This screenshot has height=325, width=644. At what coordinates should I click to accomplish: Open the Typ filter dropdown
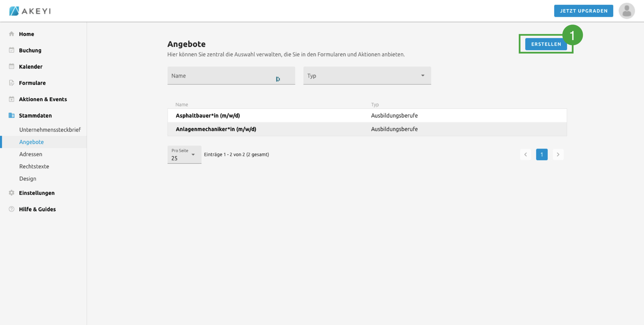tap(367, 76)
